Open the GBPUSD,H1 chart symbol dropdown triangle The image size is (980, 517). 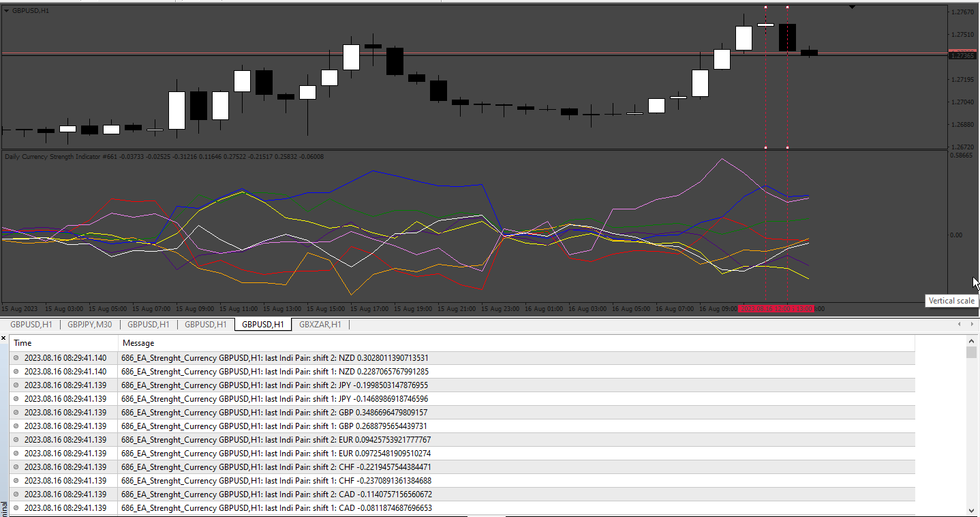6,11
